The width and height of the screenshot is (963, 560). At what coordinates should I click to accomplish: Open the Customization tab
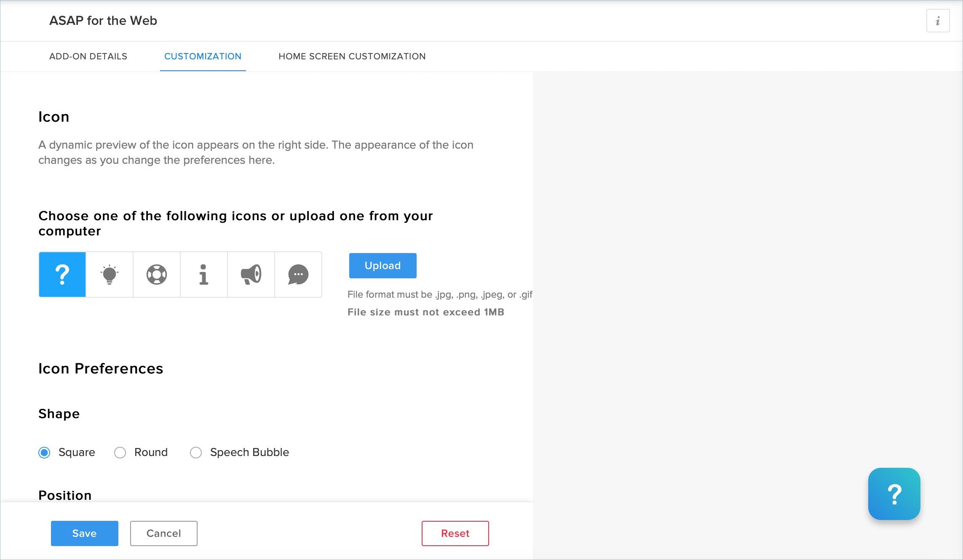(x=203, y=56)
